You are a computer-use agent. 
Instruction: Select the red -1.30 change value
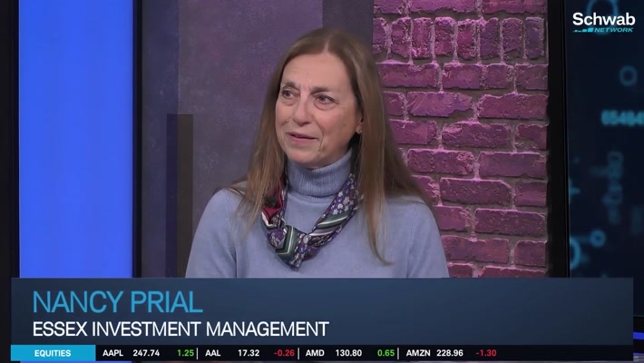coord(486,353)
